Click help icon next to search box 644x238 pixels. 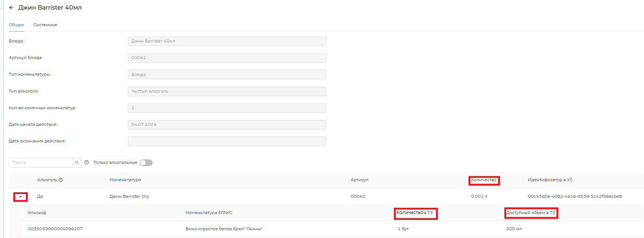click(87, 162)
